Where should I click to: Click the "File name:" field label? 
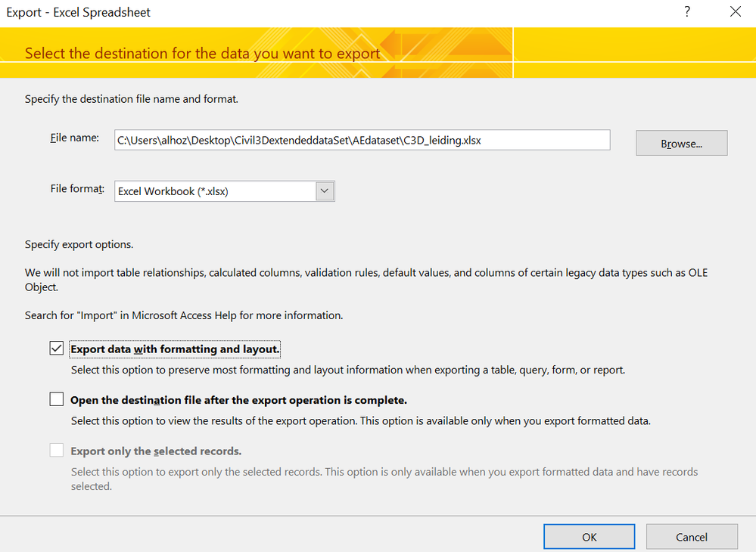tap(74, 138)
